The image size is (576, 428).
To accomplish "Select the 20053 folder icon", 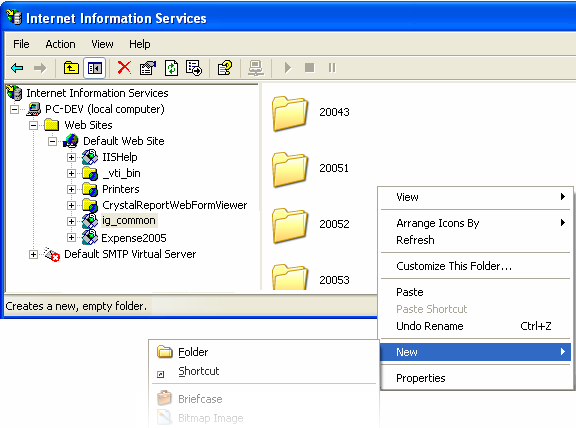I will tap(289, 277).
